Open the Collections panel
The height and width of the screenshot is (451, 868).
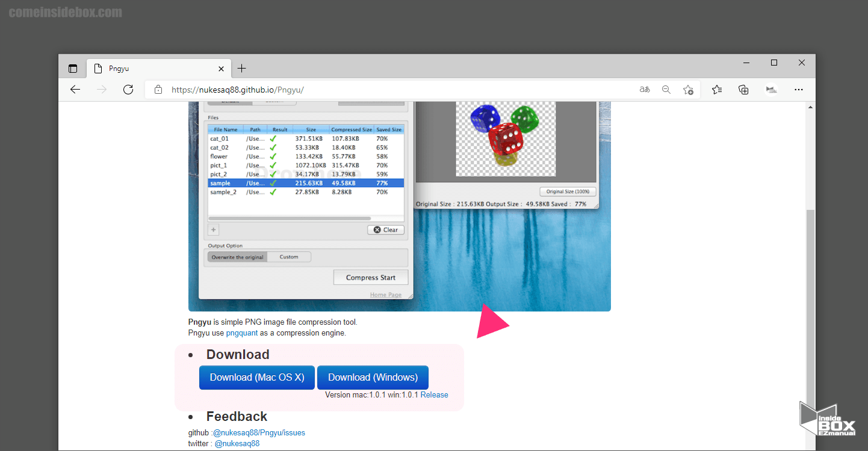click(743, 90)
